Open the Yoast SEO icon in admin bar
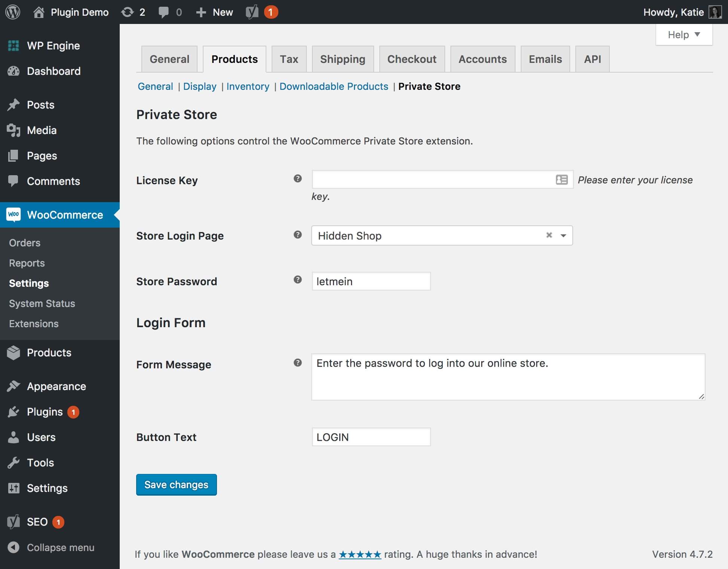Image resolution: width=728 pixels, height=569 pixels. point(252,12)
